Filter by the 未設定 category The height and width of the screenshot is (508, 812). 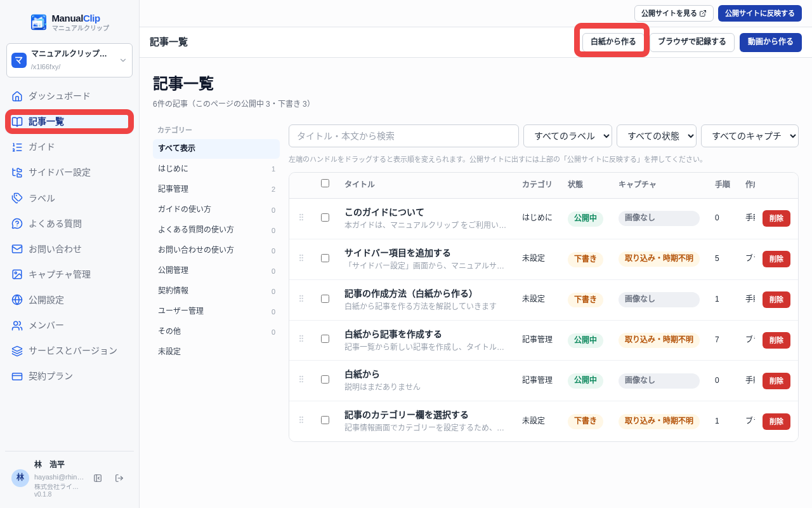(x=216, y=352)
